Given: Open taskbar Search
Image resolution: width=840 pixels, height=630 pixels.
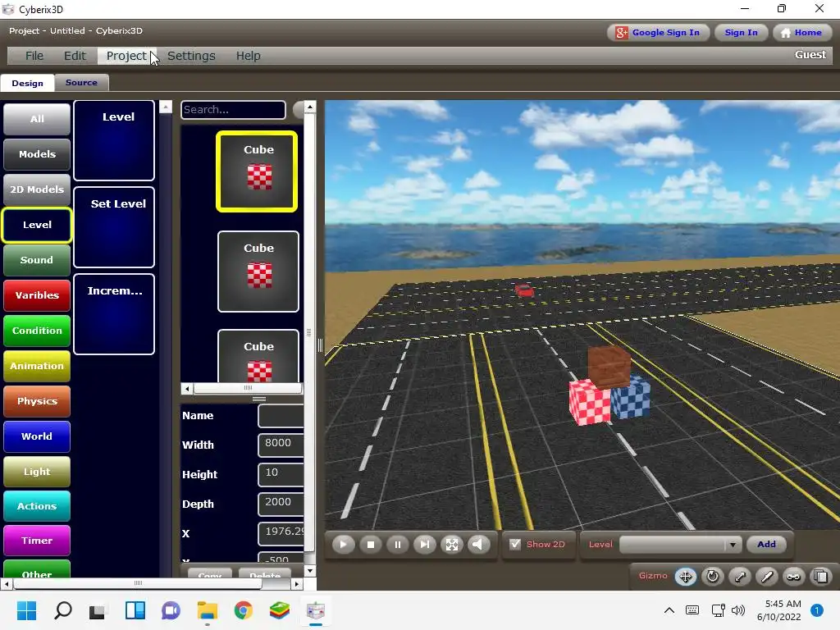Looking at the screenshot, I should [x=62, y=610].
